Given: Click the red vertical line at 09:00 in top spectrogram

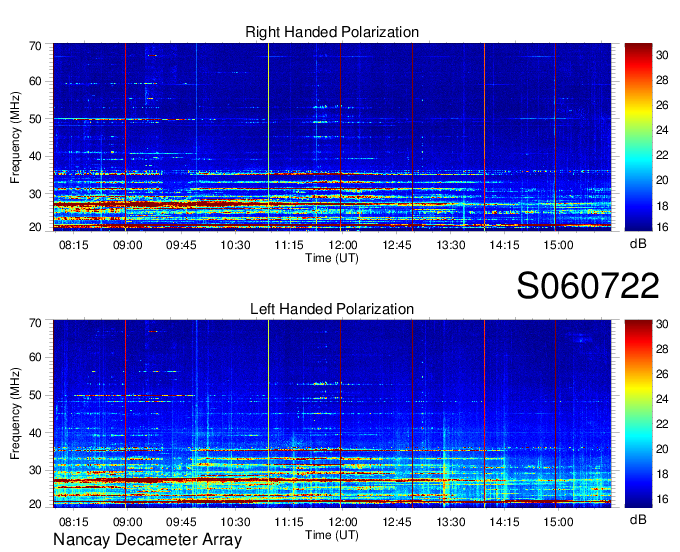Looking at the screenshot, I should [125, 137].
